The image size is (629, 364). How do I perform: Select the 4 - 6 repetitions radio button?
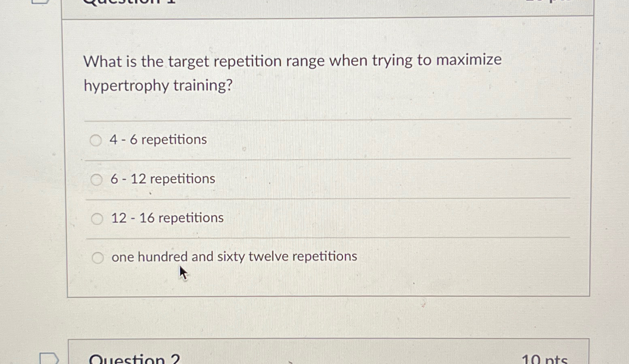pyautogui.click(x=96, y=140)
